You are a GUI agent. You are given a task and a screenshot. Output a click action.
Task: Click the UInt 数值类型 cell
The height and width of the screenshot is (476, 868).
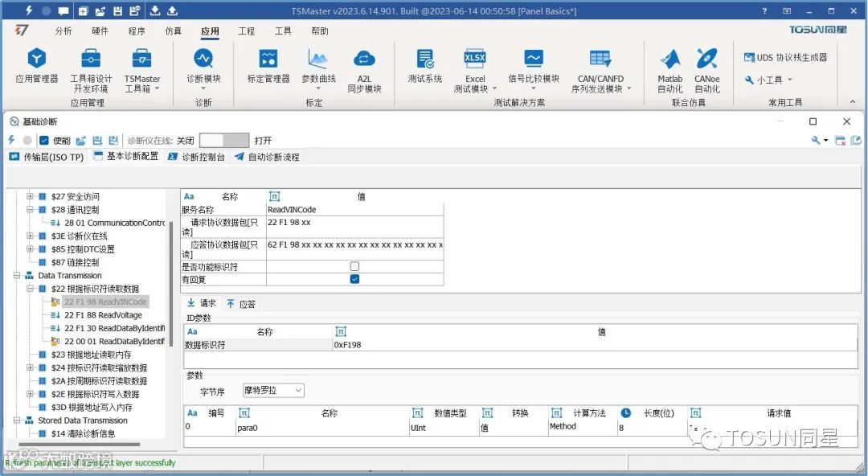(444, 428)
